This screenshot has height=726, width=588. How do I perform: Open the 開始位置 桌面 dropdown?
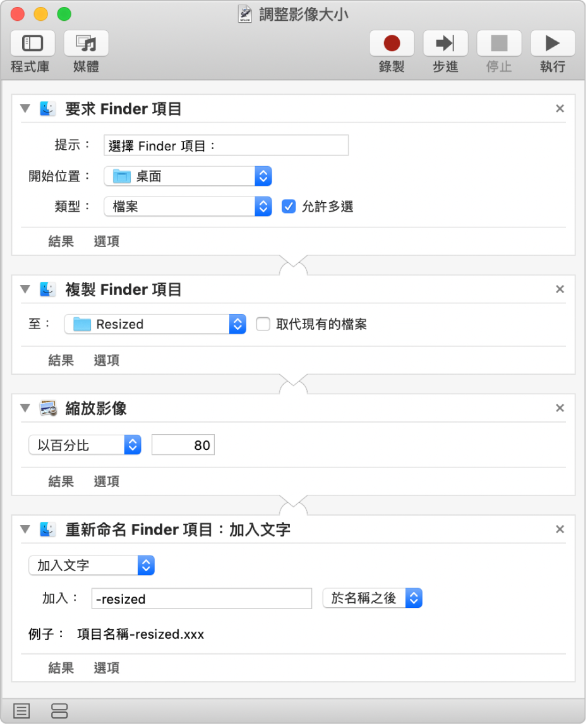pos(188,176)
